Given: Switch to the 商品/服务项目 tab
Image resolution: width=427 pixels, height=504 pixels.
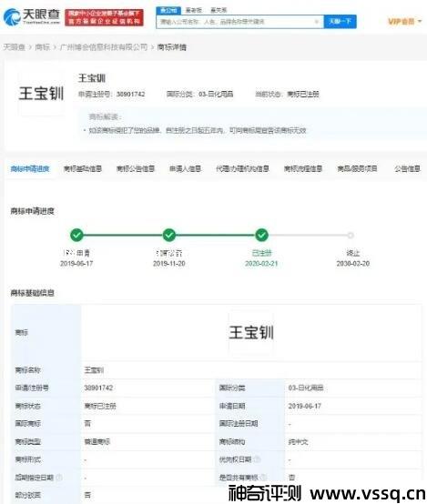Looking at the screenshot, I should click(357, 168).
